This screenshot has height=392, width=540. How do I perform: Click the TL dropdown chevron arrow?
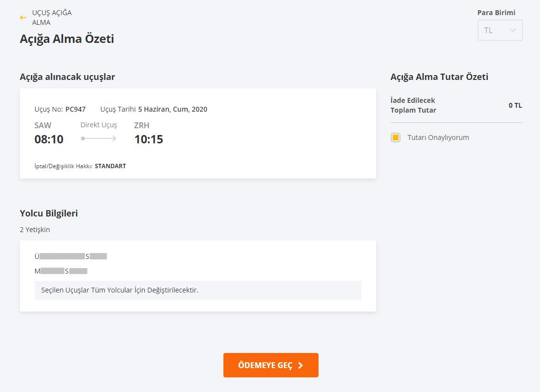(x=513, y=30)
